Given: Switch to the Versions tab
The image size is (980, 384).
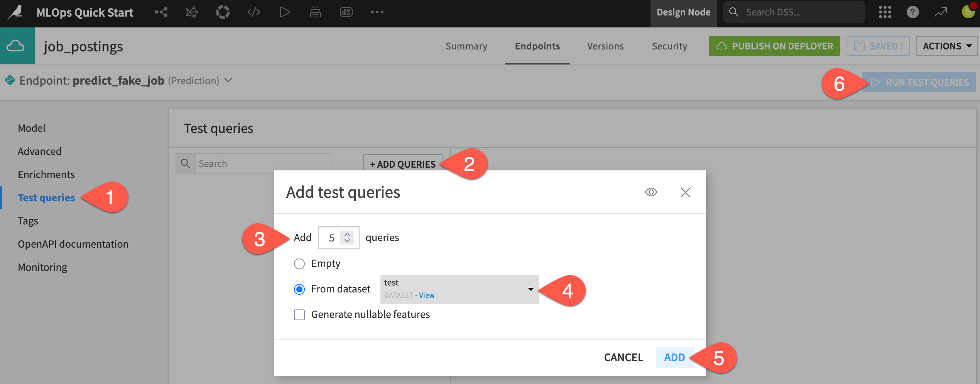Looking at the screenshot, I should pyautogui.click(x=605, y=46).
